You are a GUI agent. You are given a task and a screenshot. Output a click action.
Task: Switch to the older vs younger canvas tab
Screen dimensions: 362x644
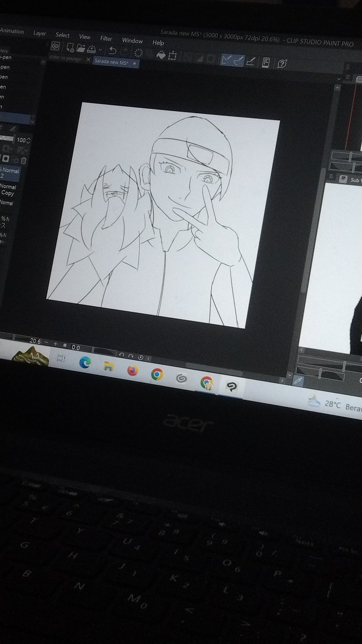click(66, 58)
